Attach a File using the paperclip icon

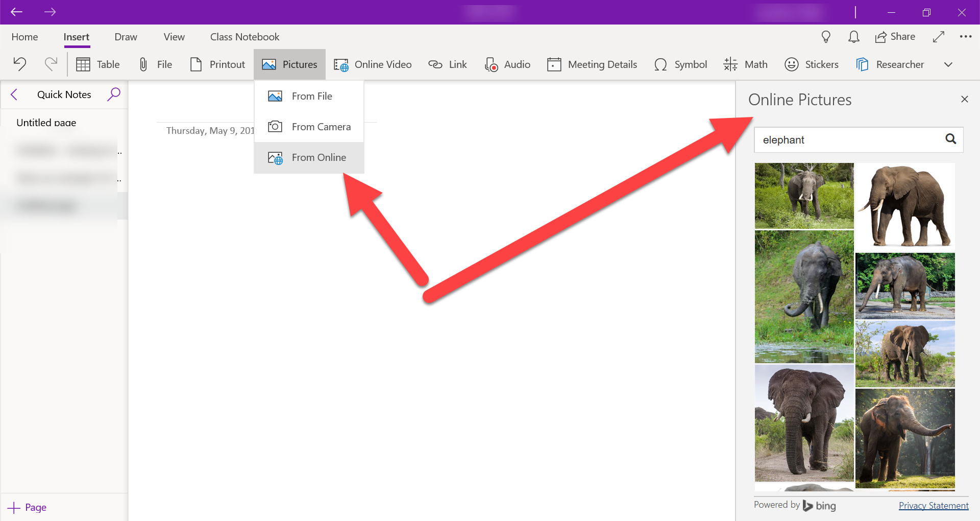155,64
